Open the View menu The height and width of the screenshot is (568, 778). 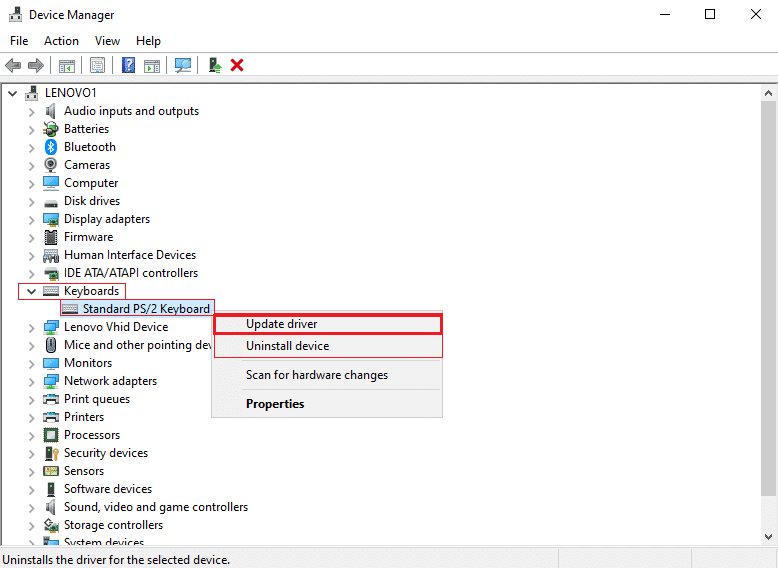(x=107, y=41)
